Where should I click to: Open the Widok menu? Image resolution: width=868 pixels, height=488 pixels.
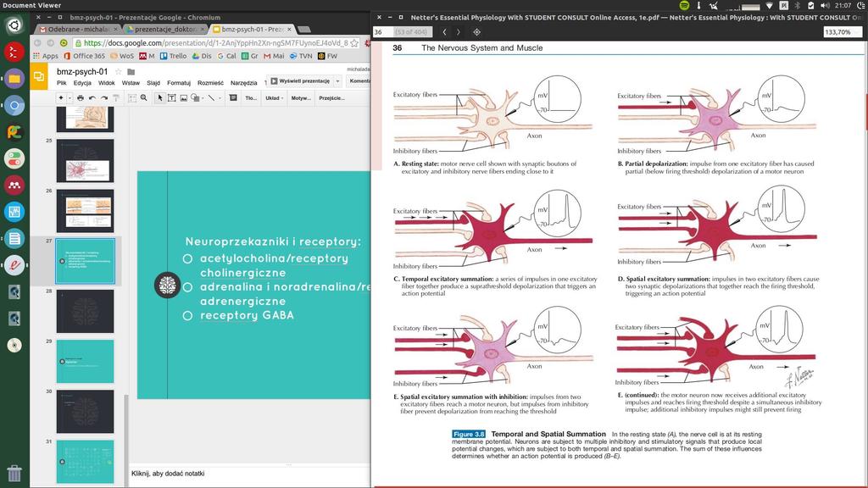pos(106,83)
